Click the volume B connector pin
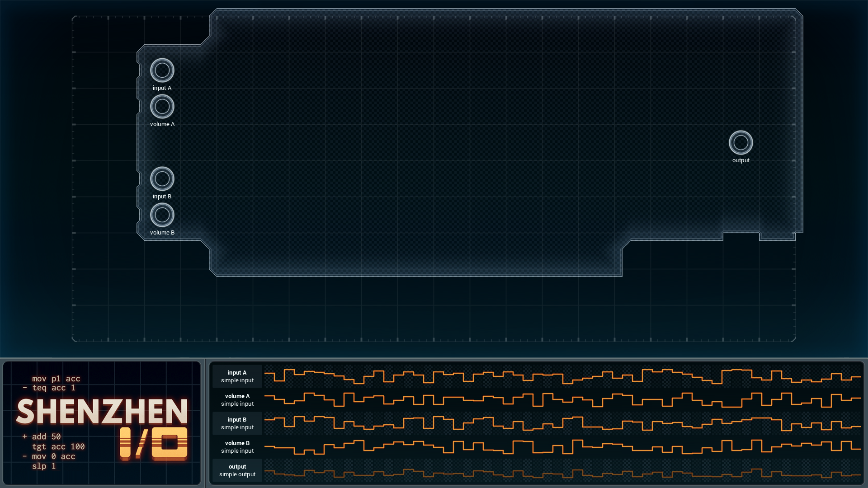This screenshot has width=868, height=488. [162, 215]
